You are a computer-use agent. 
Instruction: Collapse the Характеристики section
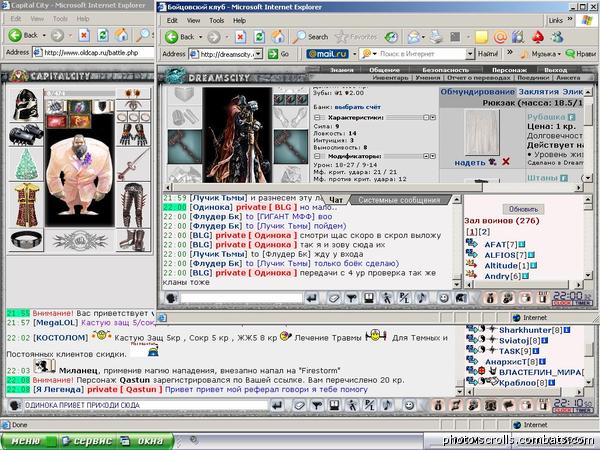pos(317,117)
